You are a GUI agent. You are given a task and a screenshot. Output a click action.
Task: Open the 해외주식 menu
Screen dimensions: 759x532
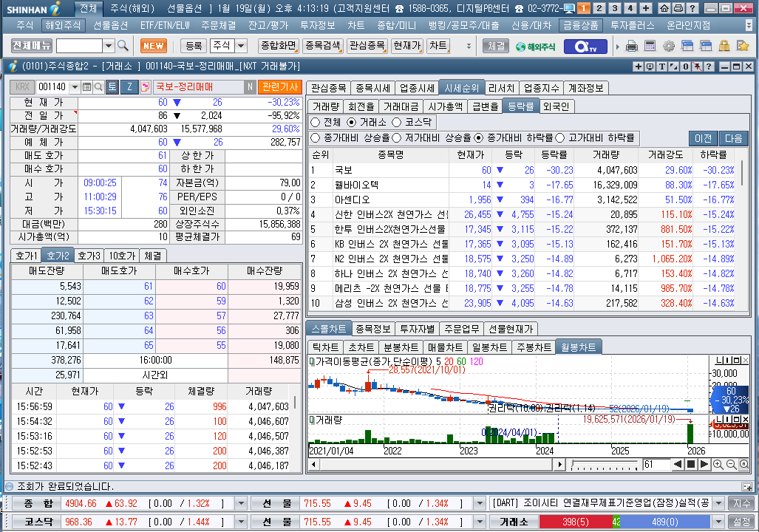tap(63, 25)
